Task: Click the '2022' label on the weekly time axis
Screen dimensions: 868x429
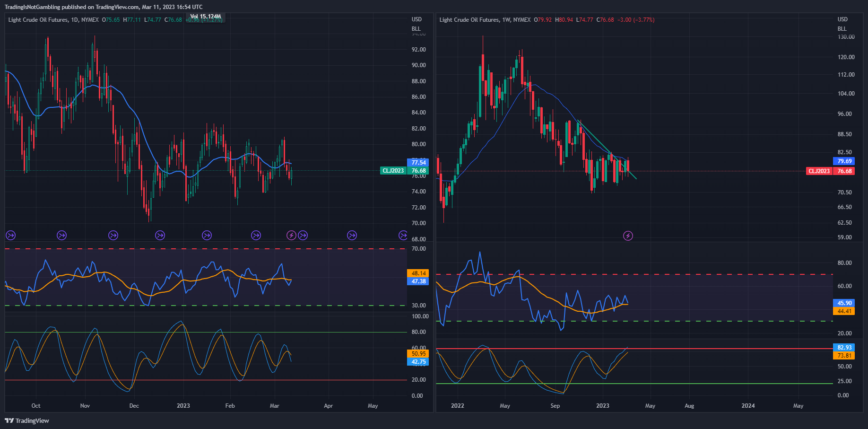Action: [458, 406]
